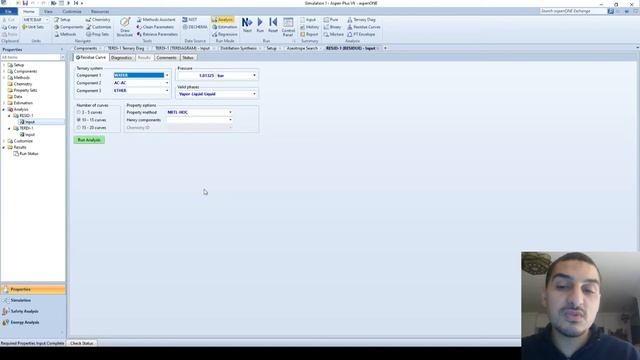Click Clean Parameters in Tools group
Screen dimensions: 640x360
point(155,27)
